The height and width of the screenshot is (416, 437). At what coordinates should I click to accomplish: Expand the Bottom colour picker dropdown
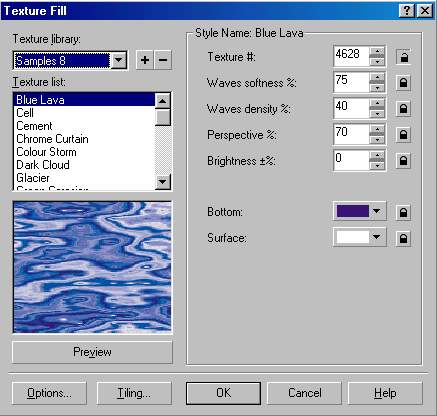click(377, 211)
